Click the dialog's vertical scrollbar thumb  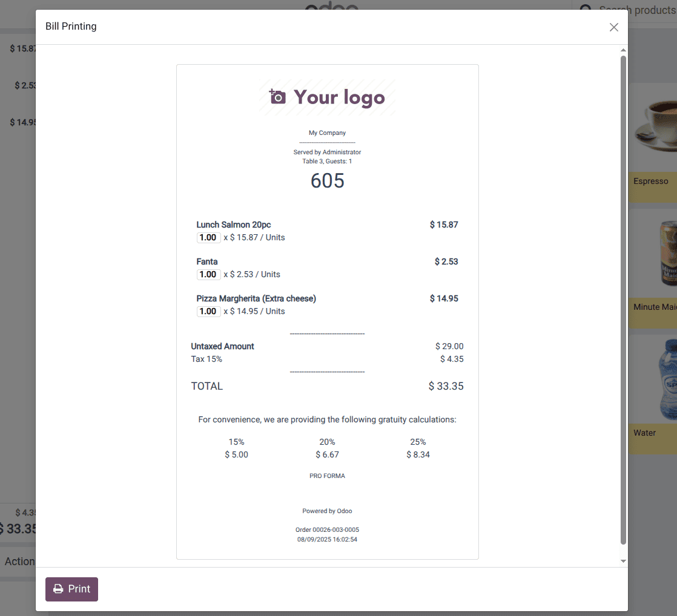[624, 300]
